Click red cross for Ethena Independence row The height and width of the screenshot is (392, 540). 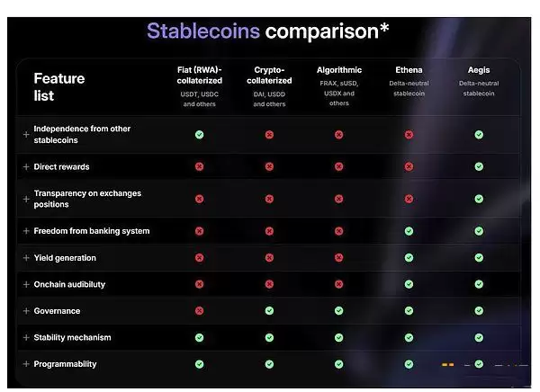[x=409, y=135]
